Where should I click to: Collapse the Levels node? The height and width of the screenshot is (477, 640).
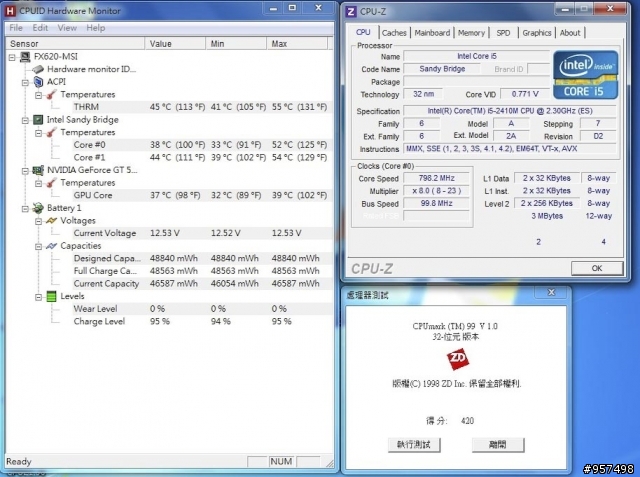(x=38, y=297)
